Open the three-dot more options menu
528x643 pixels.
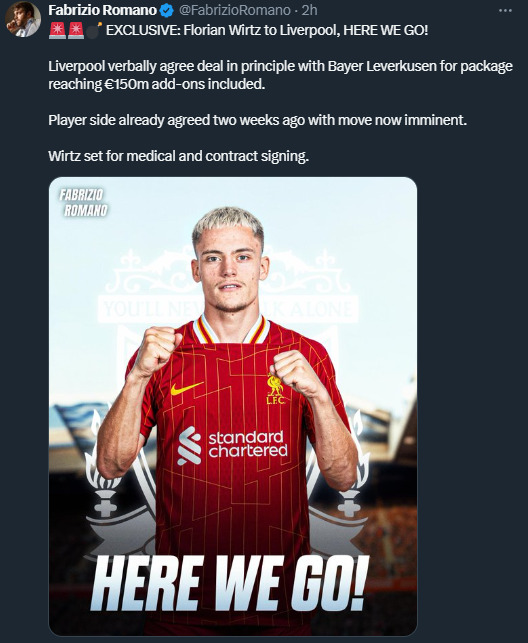click(505, 11)
